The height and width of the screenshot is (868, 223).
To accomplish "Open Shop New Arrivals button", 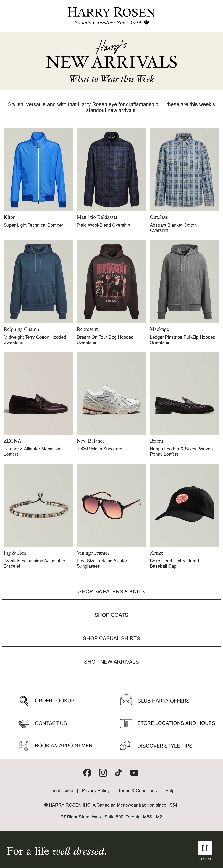I will pyautogui.click(x=111, y=662).
